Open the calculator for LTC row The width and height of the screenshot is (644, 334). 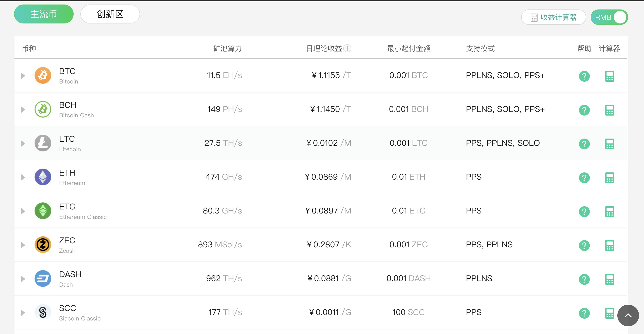coord(609,144)
